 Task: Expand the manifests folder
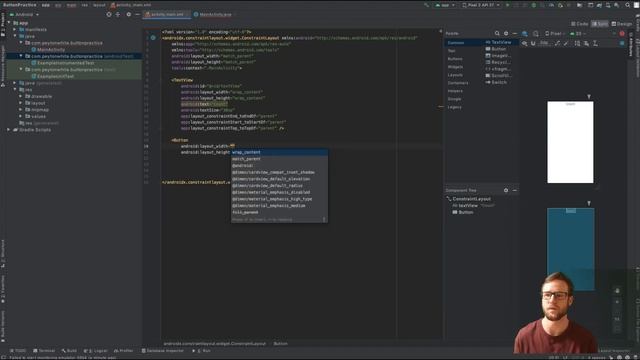(x=15, y=29)
